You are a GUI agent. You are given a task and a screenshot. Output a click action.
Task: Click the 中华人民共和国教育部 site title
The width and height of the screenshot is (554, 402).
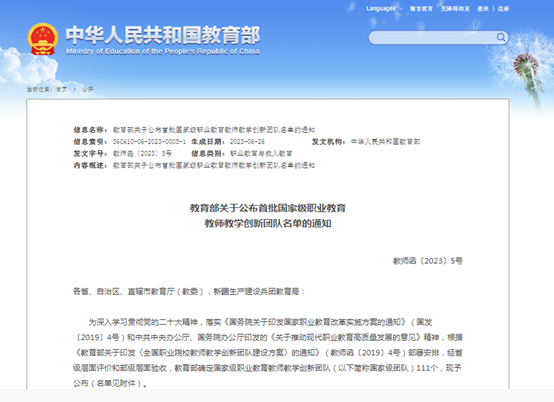click(x=163, y=35)
